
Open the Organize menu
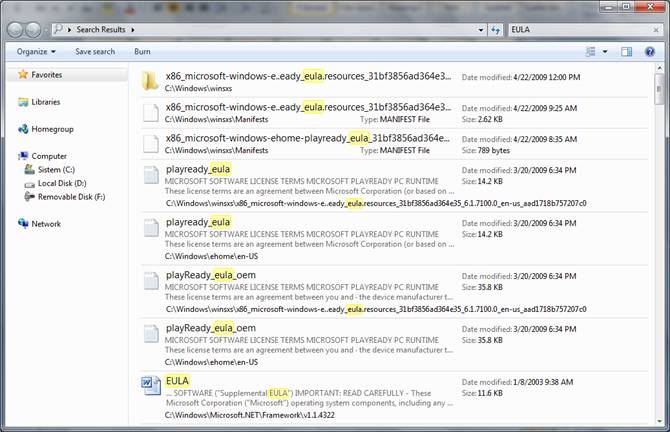pos(36,52)
